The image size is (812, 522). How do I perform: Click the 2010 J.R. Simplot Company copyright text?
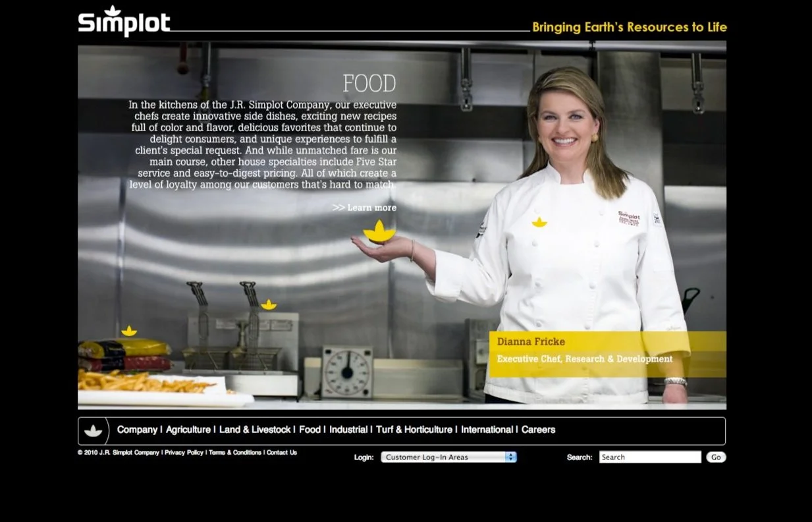click(119, 453)
